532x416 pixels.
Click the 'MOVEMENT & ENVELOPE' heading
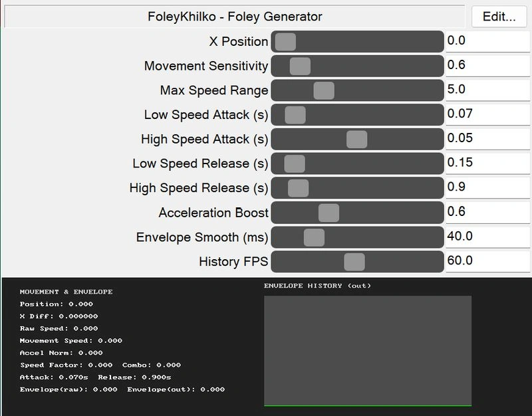click(66, 292)
